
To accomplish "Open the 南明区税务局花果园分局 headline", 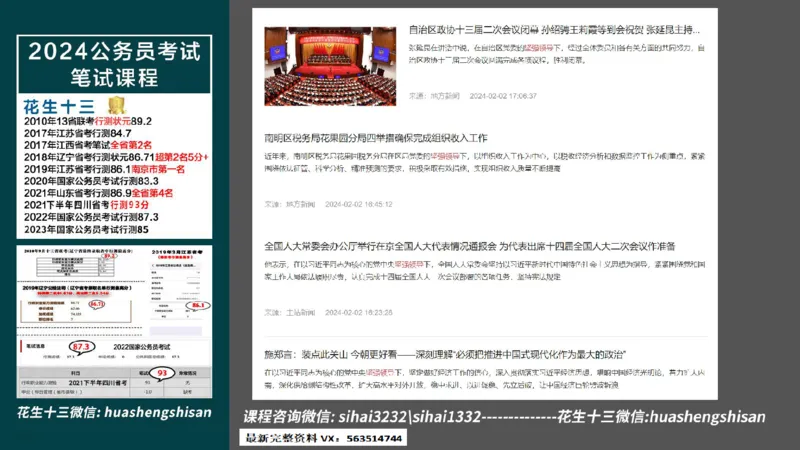I will (376, 138).
